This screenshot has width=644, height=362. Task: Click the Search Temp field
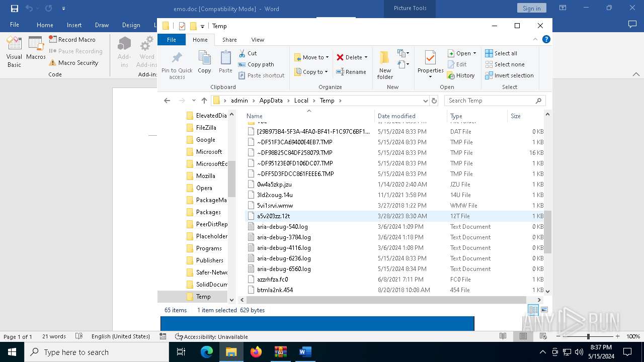(495, 101)
